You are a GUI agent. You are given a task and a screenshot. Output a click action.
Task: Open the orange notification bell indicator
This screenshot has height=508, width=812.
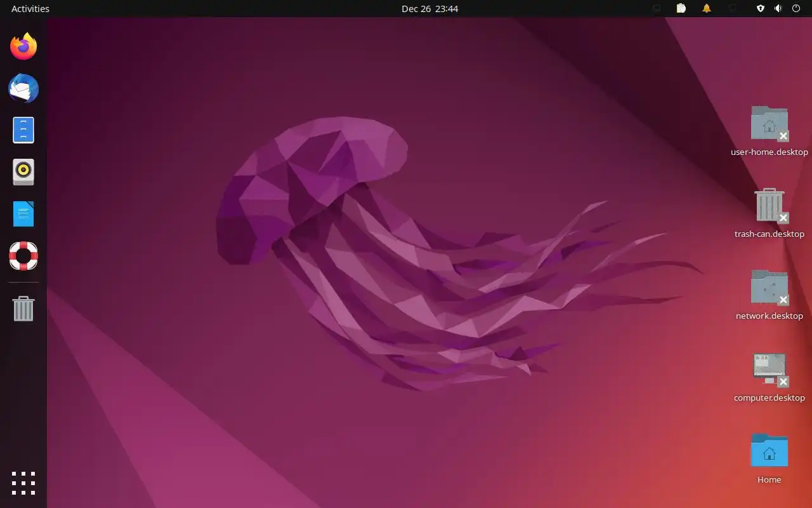click(707, 8)
